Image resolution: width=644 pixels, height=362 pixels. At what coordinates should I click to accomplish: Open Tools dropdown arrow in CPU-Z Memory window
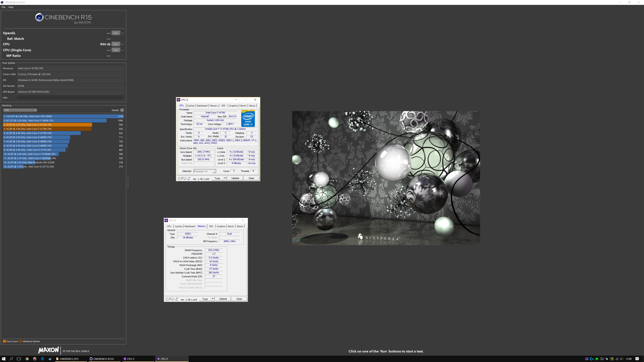tap(213, 299)
